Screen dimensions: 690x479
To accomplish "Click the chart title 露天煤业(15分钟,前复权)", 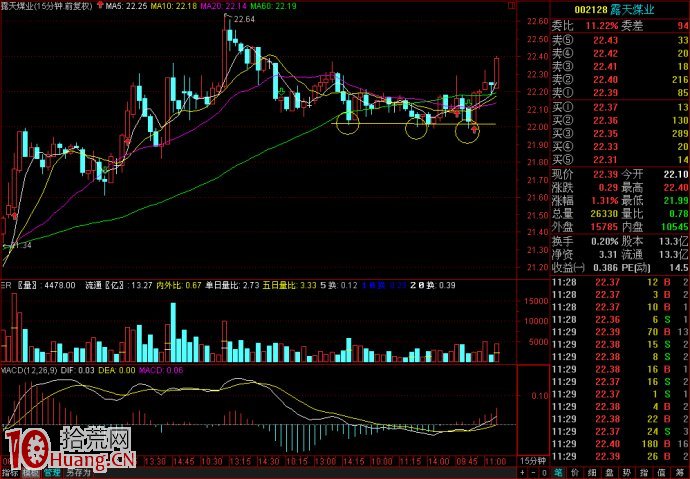I will [47, 6].
